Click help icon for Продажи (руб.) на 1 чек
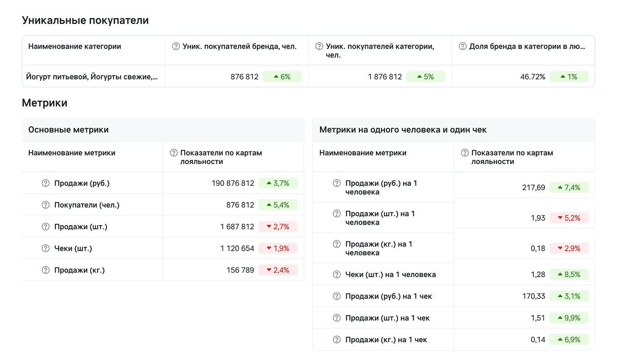Screen dimensions: 617x364 pos(337,296)
